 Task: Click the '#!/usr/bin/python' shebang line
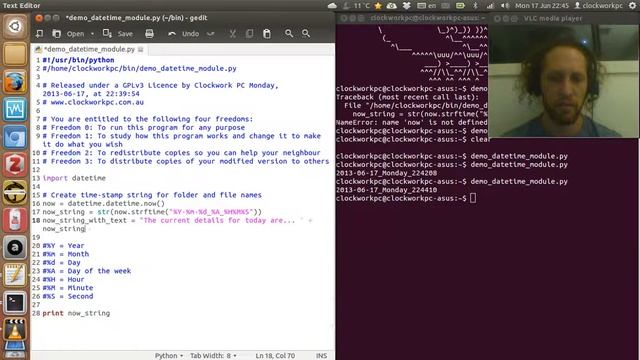click(78, 60)
